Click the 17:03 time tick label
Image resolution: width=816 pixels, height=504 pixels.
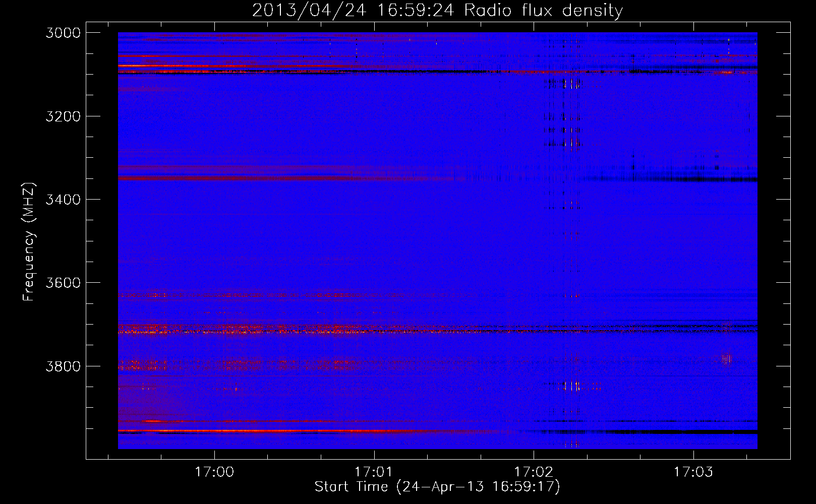[693, 472]
